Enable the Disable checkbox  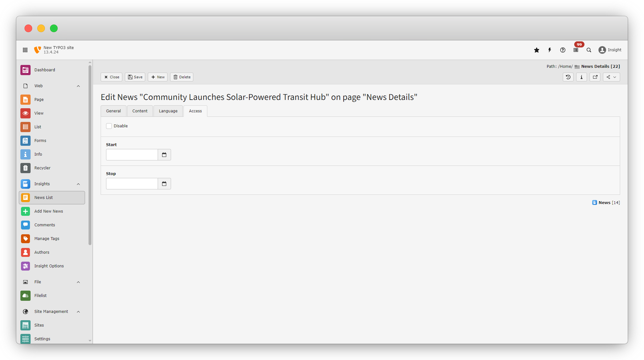click(109, 126)
